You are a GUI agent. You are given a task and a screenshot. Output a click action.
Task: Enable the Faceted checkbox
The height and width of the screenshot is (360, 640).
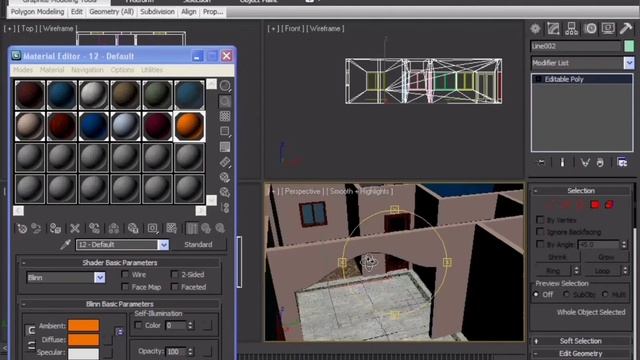point(175,287)
